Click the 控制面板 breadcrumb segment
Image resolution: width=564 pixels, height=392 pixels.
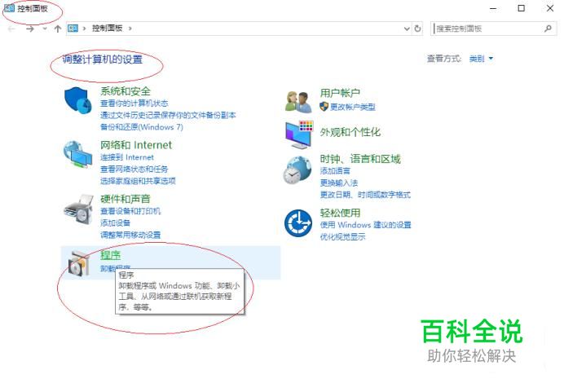pyautogui.click(x=108, y=29)
